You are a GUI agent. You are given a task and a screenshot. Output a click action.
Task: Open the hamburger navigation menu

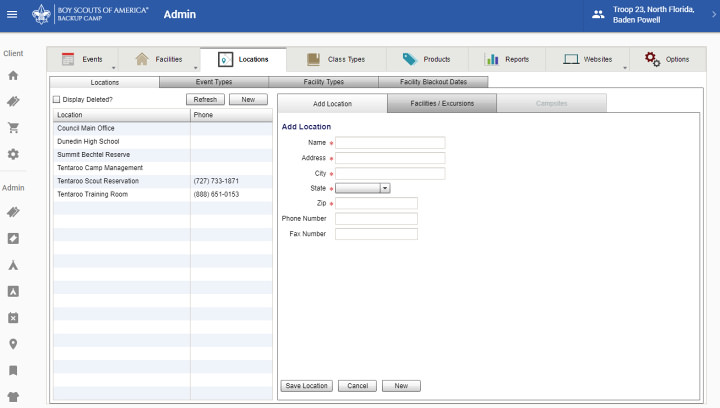coord(12,14)
